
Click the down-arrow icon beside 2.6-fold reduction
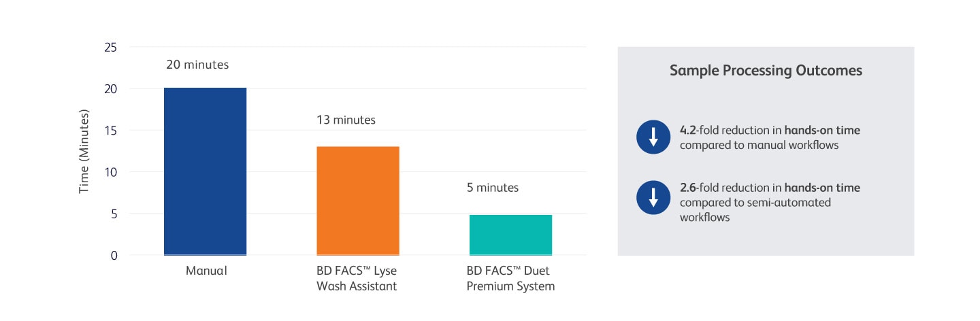[x=653, y=197]
